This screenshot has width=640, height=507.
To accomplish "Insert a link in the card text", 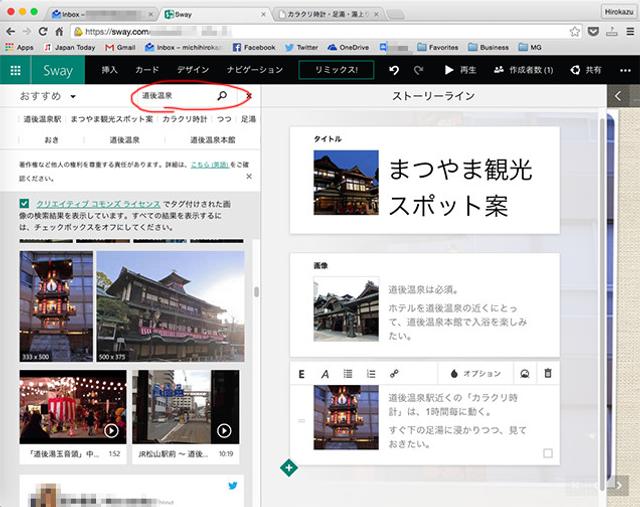I will pyautogui.click(x=395, y=373).
